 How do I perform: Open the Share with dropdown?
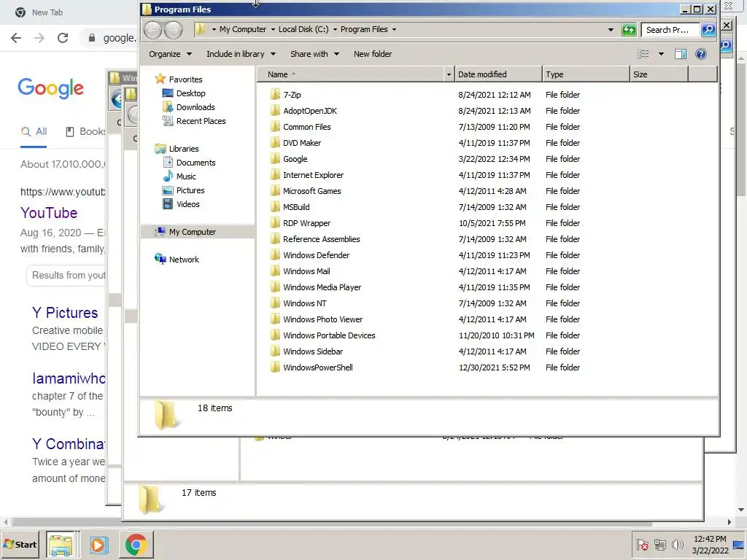point(314,54)
